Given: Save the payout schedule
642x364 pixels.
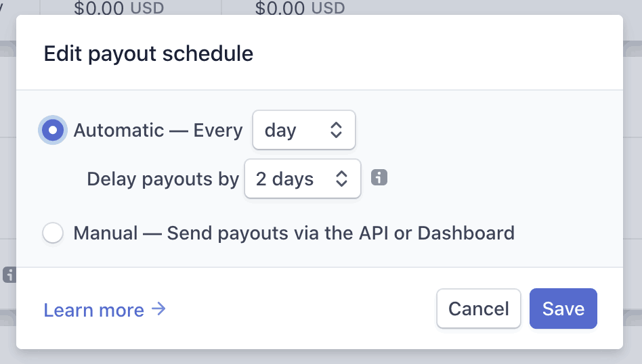Looking at the screenshot, I should [x=563, y=309].
